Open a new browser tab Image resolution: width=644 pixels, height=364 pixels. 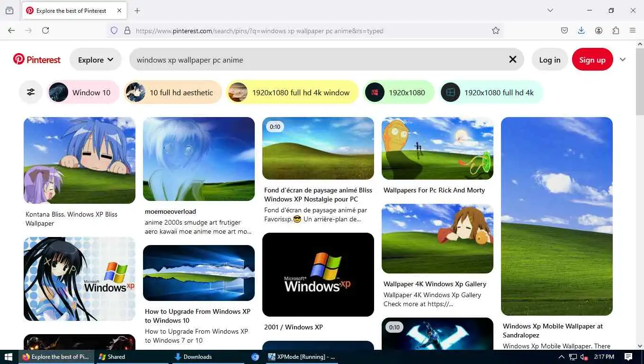tap(137, 10)
